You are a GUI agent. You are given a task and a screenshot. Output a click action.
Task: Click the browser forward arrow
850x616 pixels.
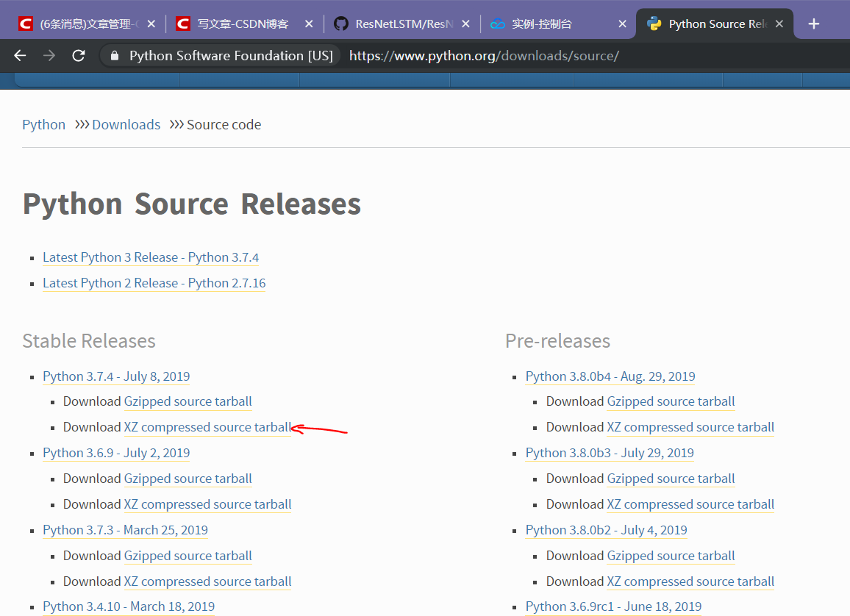pyautogui.click(x=49, y=55)
